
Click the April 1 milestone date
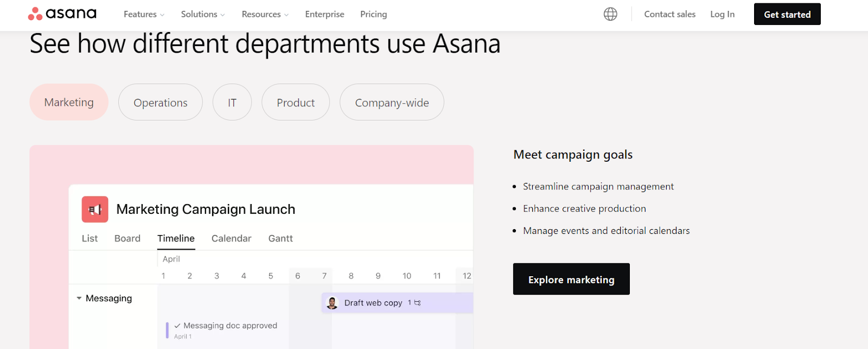[x=183, y=337]
